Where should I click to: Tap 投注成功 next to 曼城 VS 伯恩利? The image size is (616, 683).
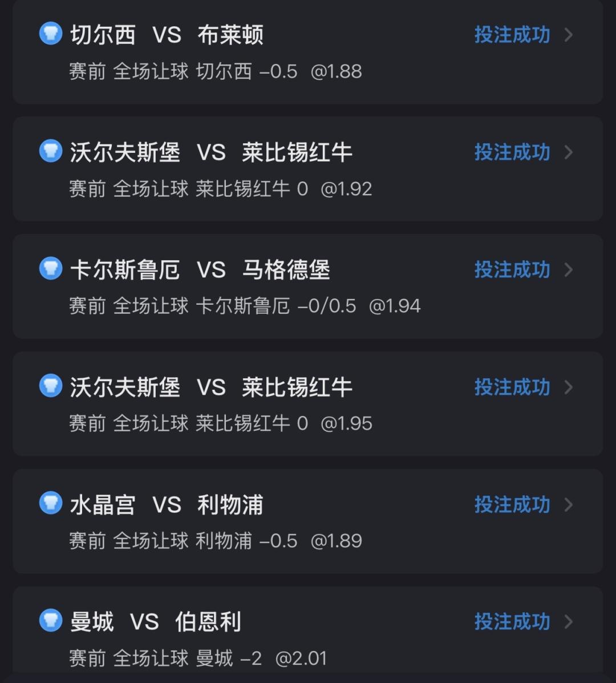click(x=512, y=622)
